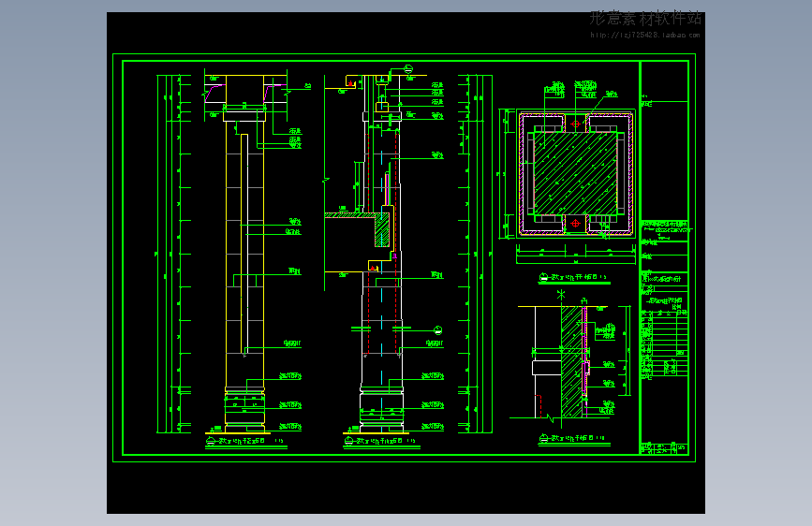The image size is (812, 526).
Task: Click the title label beneath the plan view
Action: coord(574,277)
